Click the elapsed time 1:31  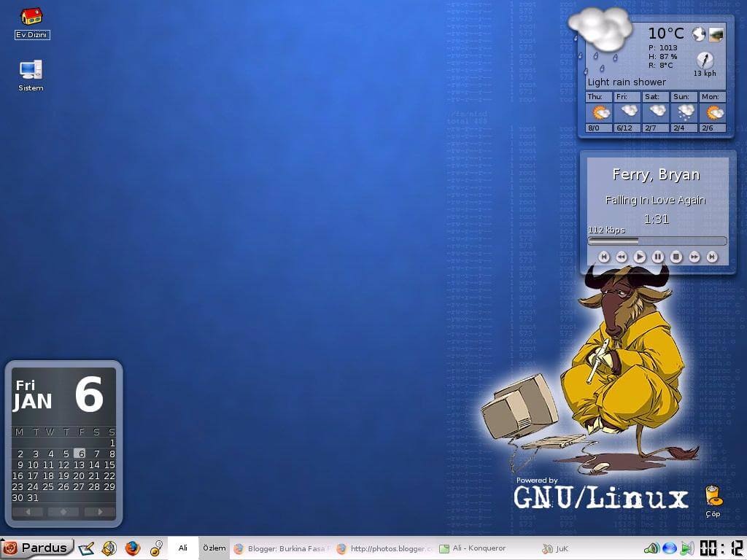657,219
